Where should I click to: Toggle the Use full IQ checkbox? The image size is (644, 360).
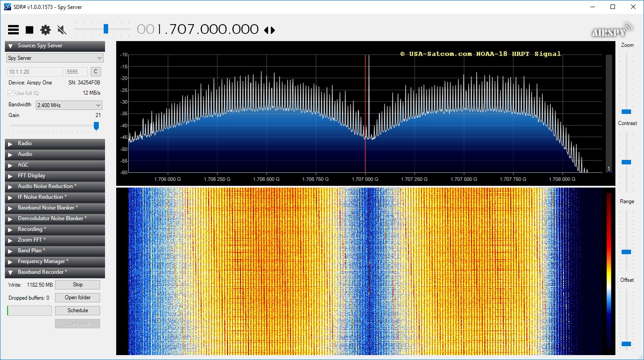click(x=11, y=93)
